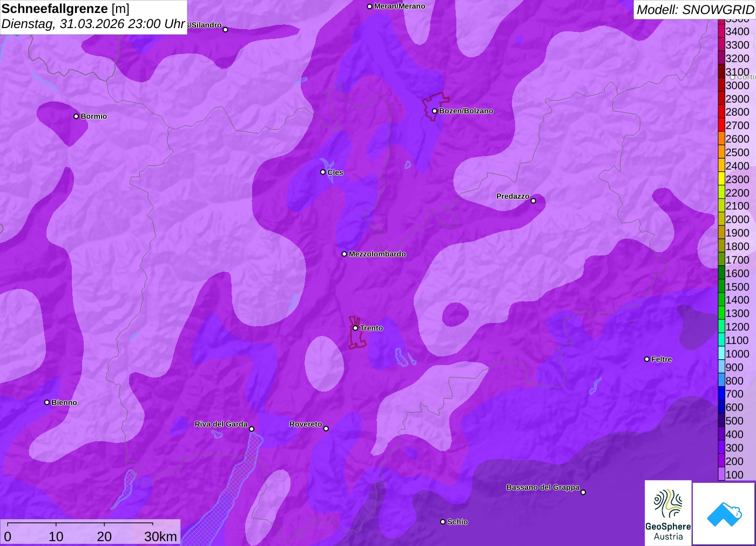Click the date 'Dienstag, 31.03.2026 23:00 Uhr'
756x546 pixels.
pyautogui.click(x=93, y=24)
